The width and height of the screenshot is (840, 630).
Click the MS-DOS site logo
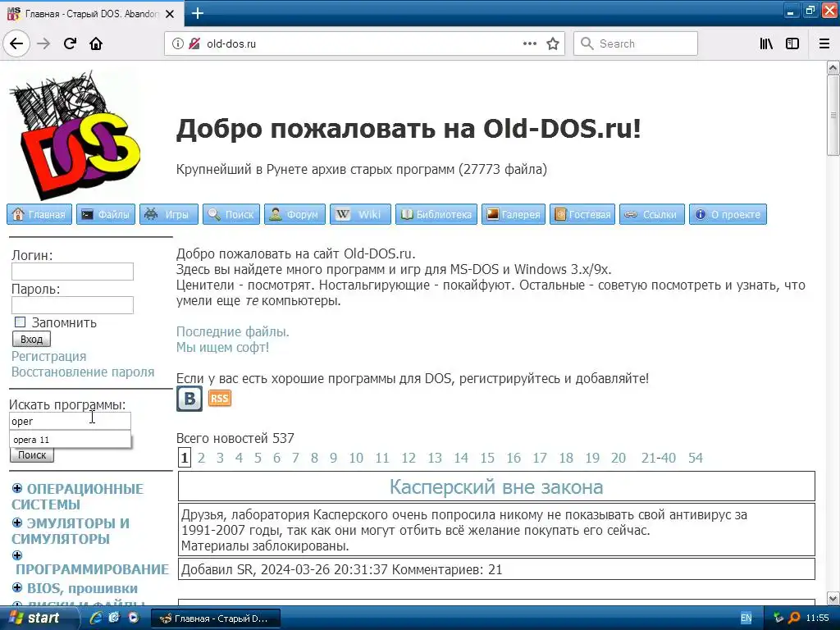[75, 135]
